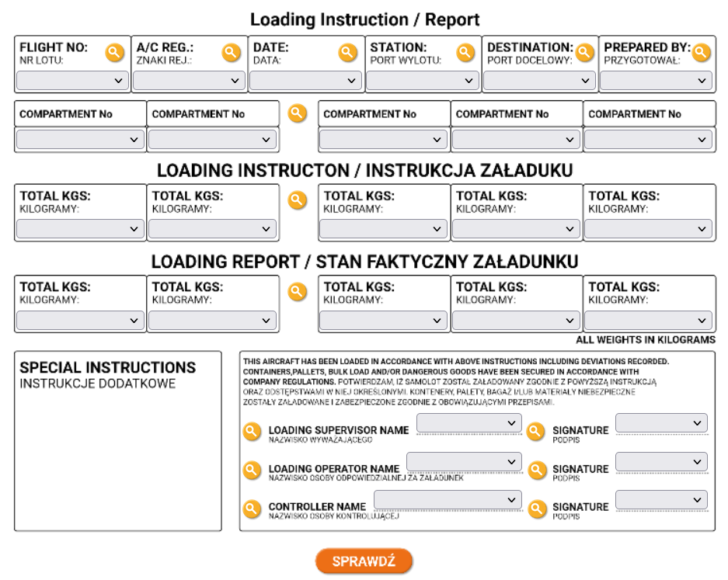Click the magnifier icon in the COMPARTMENT No row
Screen dimensions: 728x580
click(298, 113)
